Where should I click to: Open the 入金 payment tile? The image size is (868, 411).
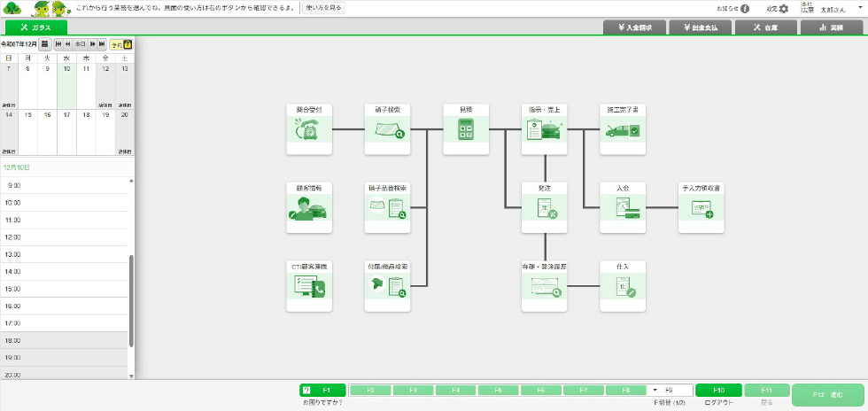click(623, 208)
